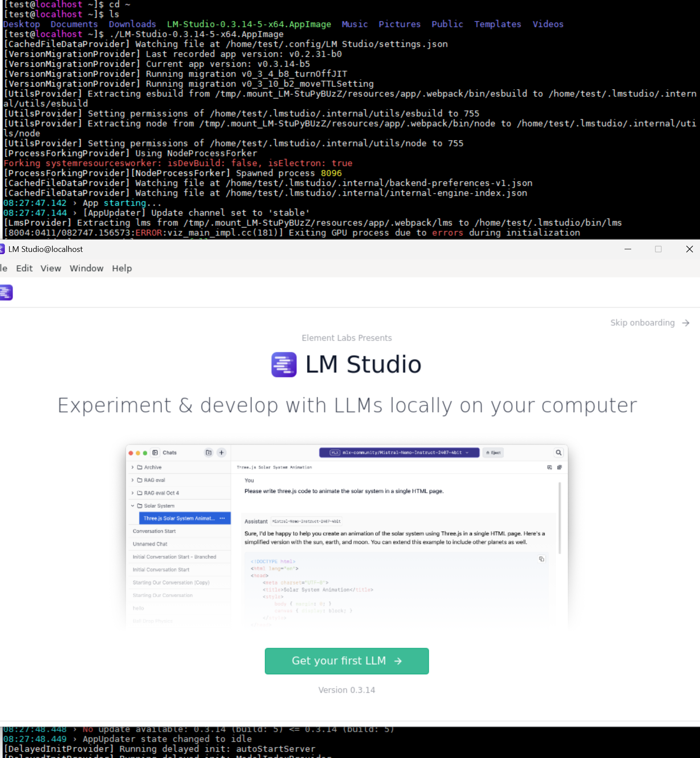Open the Edit menu

coord(24,268)
